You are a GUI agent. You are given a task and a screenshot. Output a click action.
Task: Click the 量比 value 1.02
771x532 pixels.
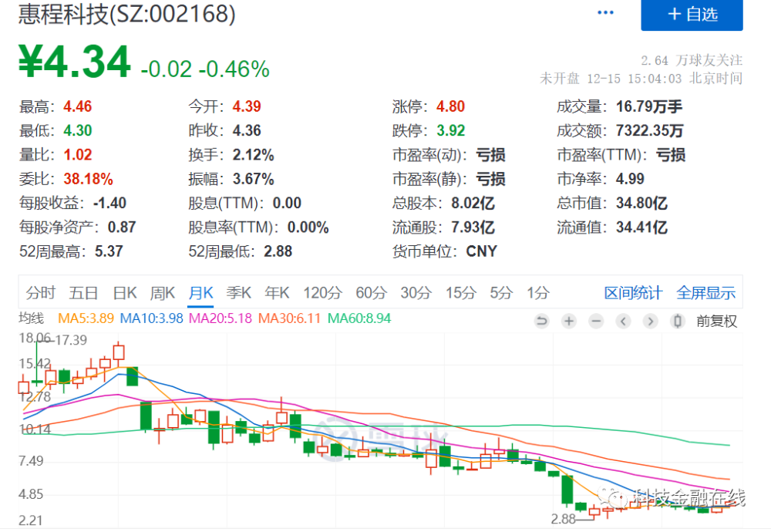coord(78,154)
